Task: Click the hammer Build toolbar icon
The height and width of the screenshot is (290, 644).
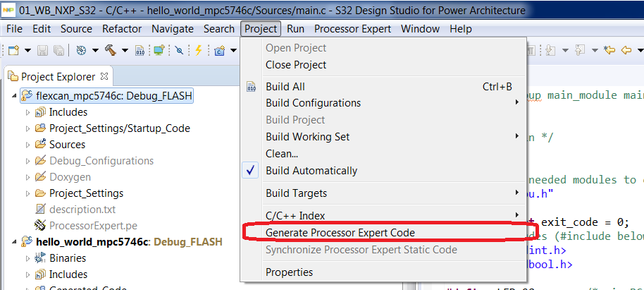Action: point(111,50)
